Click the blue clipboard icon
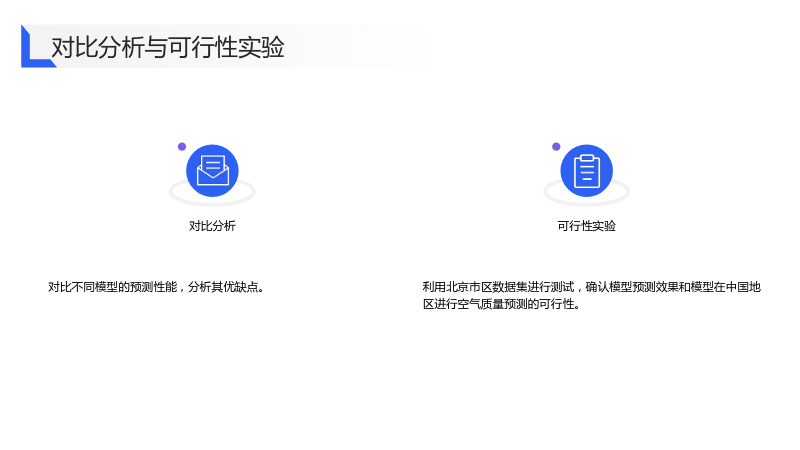800x450 pixels. [x=587, y=170]
